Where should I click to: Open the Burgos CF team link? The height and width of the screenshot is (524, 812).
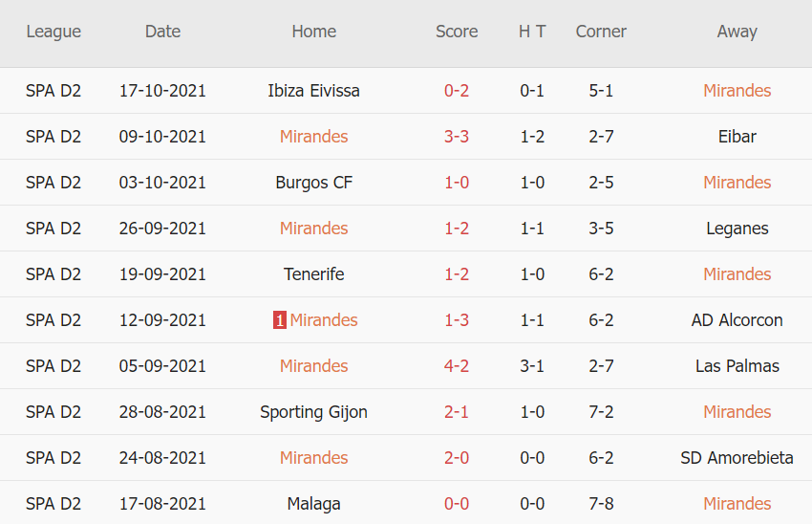click(314, 183)
